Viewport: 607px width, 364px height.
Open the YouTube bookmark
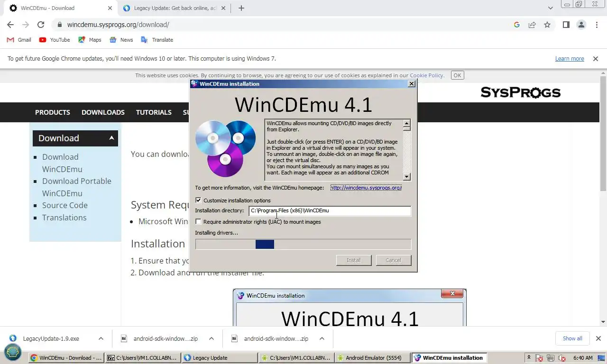(x=55, y=40)
